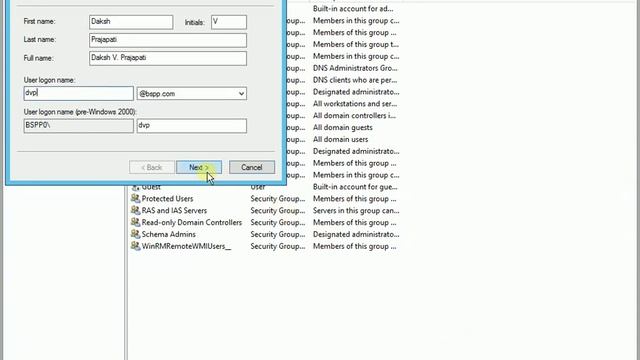The image size is (640, 360).
Task: Click description 'All workstations and ser...'
Action: (x=355, y=104)
